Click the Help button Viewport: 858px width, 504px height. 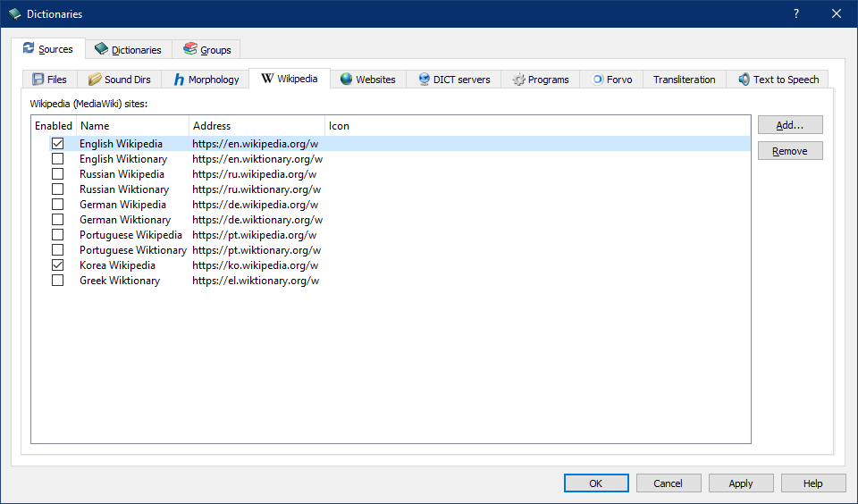point(813,483)
